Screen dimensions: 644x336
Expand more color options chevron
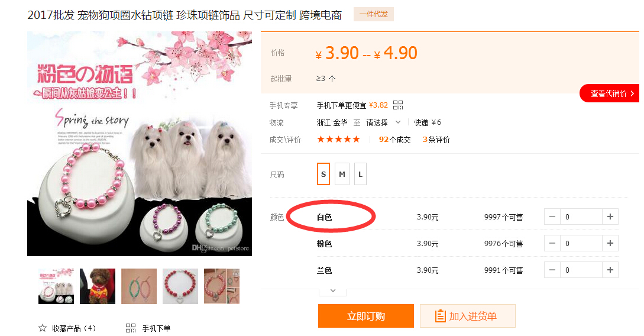(333, 291)
